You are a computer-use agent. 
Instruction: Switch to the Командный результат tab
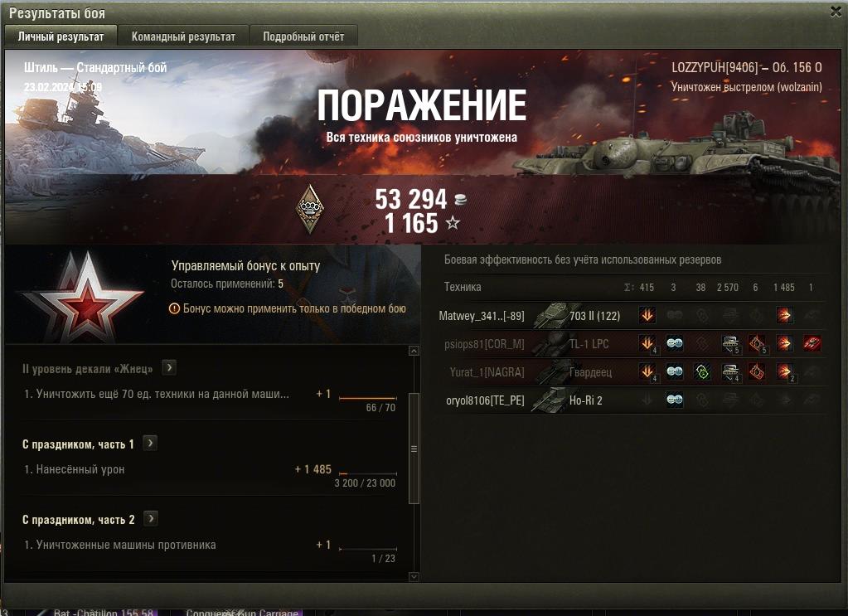click(x=183, y=36)
